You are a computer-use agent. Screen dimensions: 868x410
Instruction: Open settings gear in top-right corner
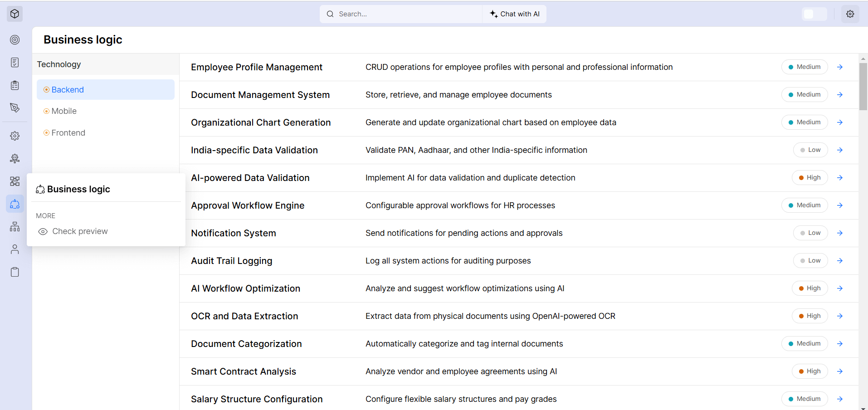[850, 14]
